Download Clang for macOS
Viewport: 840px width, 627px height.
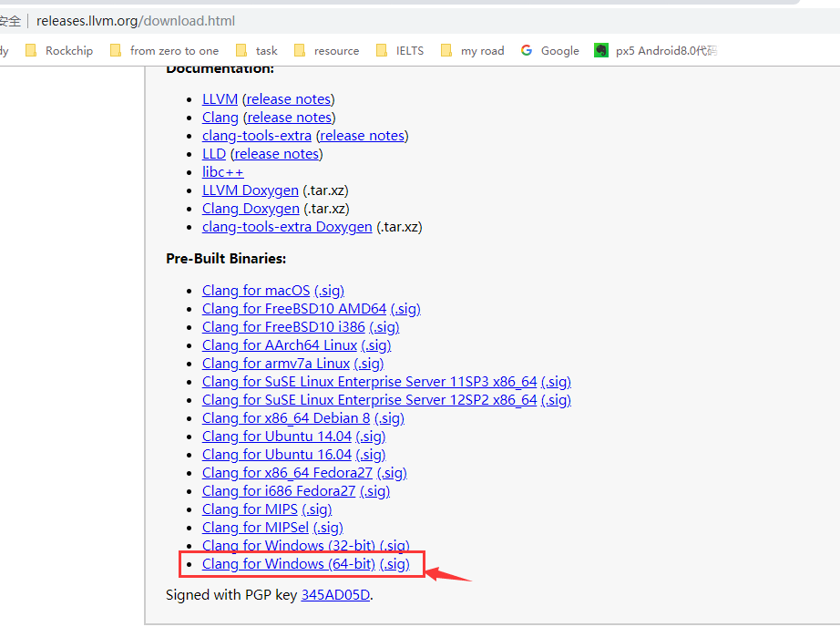255,290
